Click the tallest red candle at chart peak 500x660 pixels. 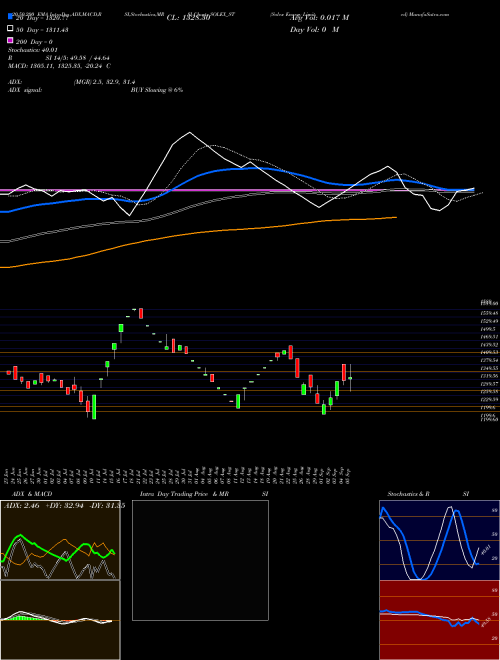pyautogui.click(x=141, y=314)
